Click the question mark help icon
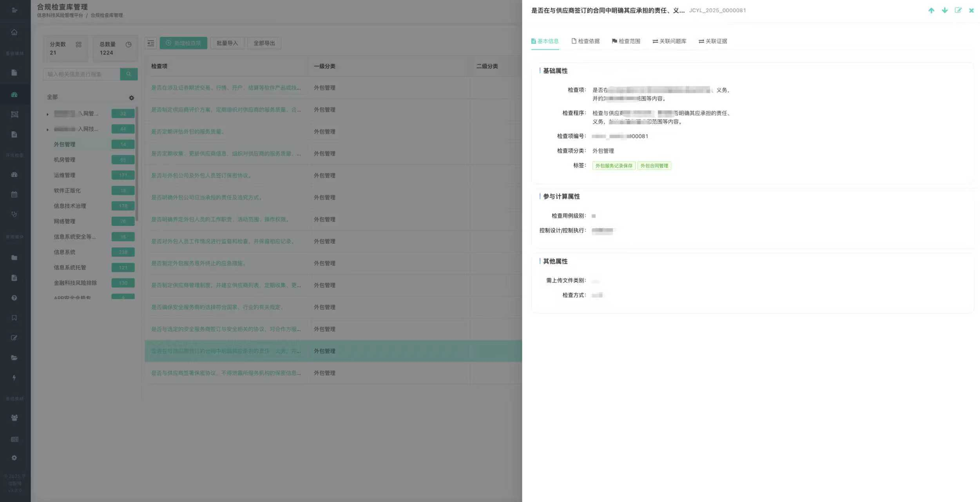 click(14, 298)
